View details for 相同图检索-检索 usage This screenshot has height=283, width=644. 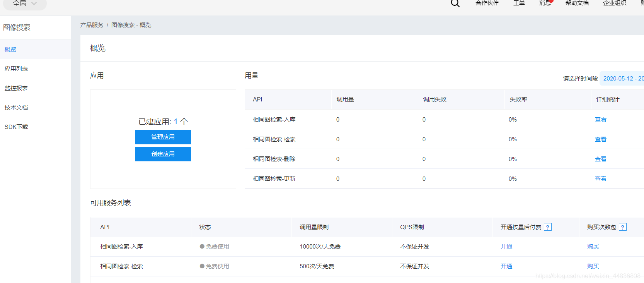pyautogui.click(x=600, y=139)
